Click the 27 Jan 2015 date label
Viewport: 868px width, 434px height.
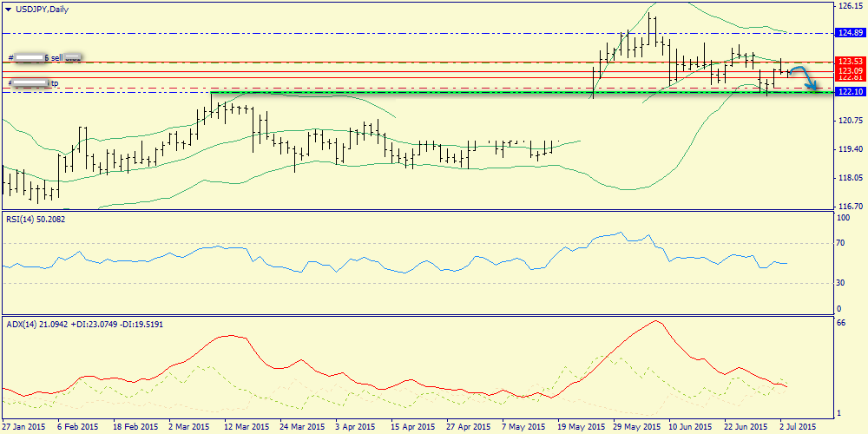24,427
